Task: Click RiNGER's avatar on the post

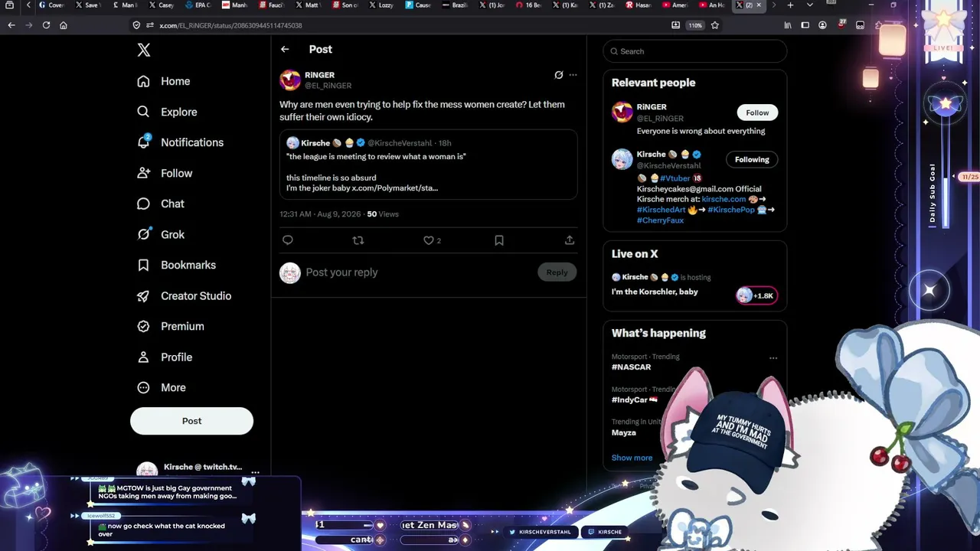Action: coord(290,80)
